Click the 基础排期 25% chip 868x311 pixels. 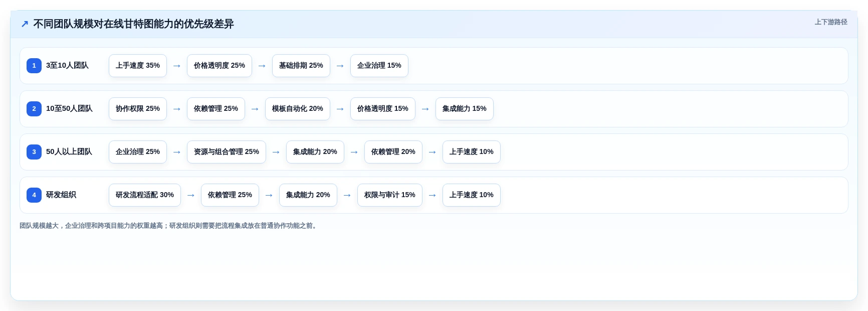(301, 66)
